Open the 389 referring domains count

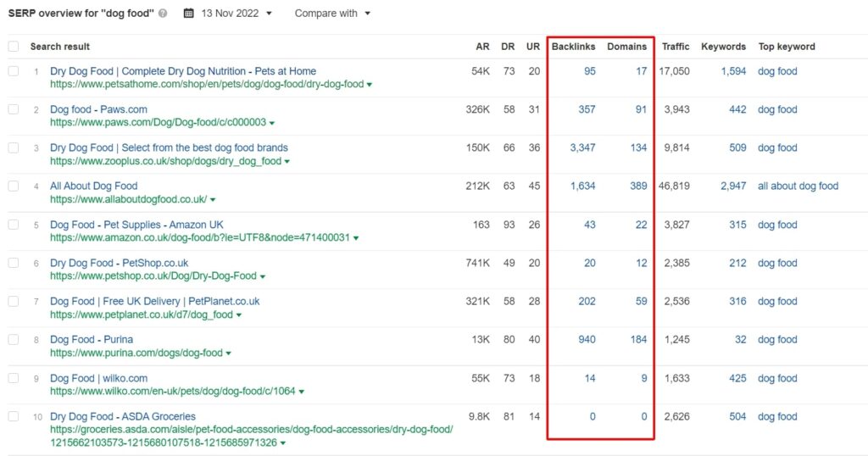[638, 186]
